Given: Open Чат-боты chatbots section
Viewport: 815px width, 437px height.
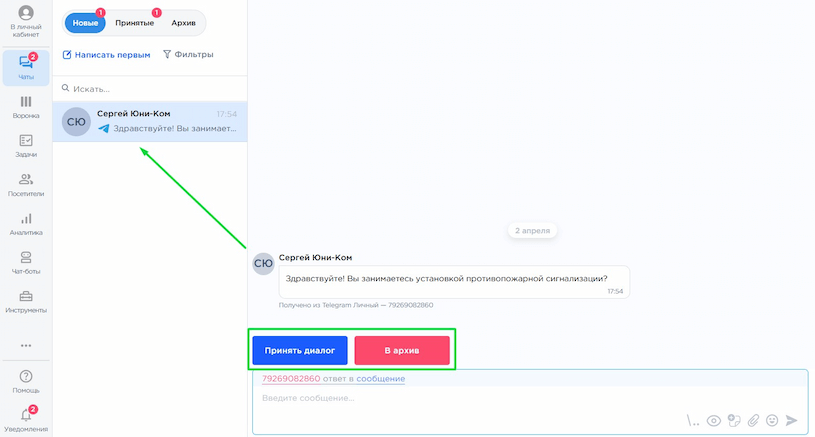Looking at the screenshot, I should [x=26, y=262].
